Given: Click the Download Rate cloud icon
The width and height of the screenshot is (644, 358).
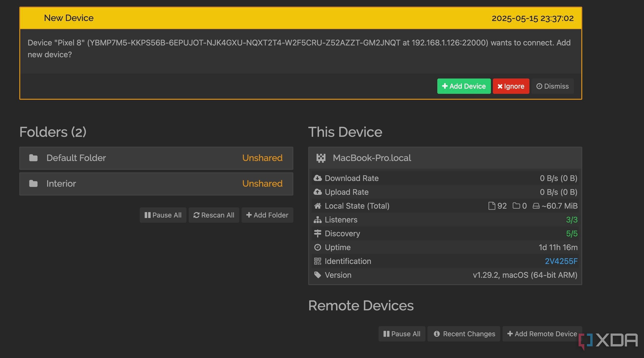Looking at the screenshot, I should pyautogui.click(x=318, y=178).
